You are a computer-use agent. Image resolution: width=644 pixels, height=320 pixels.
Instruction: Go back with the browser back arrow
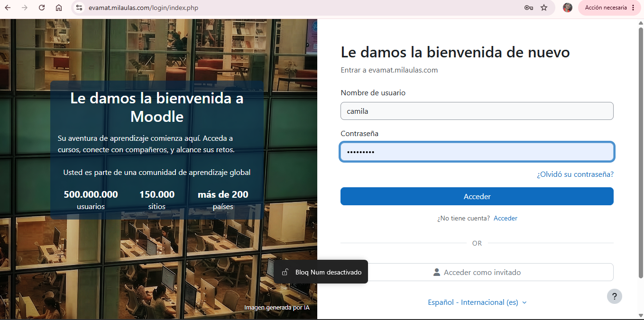[8, 8]
